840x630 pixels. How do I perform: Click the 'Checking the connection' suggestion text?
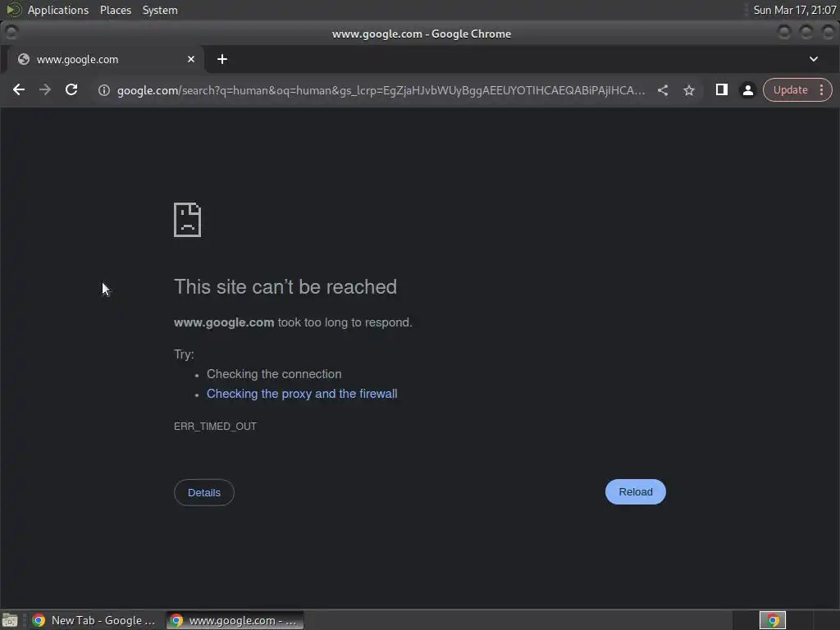(274, 374)
